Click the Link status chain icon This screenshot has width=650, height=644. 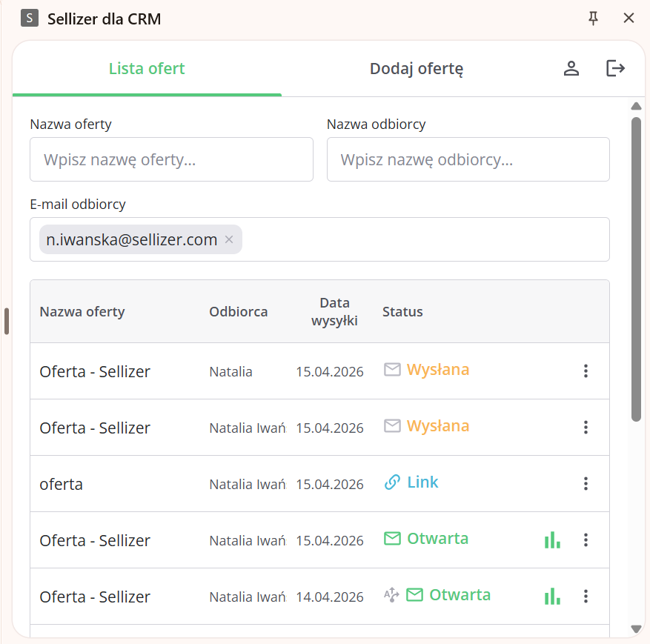tap(392, 482)
